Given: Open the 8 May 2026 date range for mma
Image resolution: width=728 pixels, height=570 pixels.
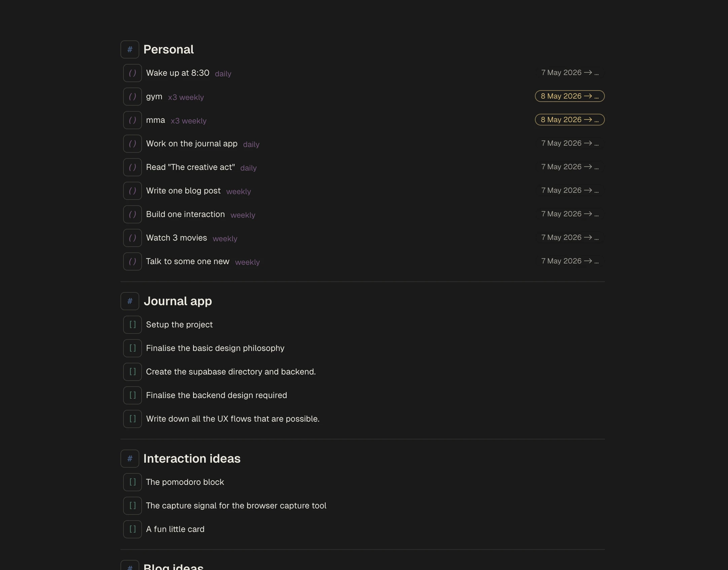Looking at the screenshot, I should (570, 120).
